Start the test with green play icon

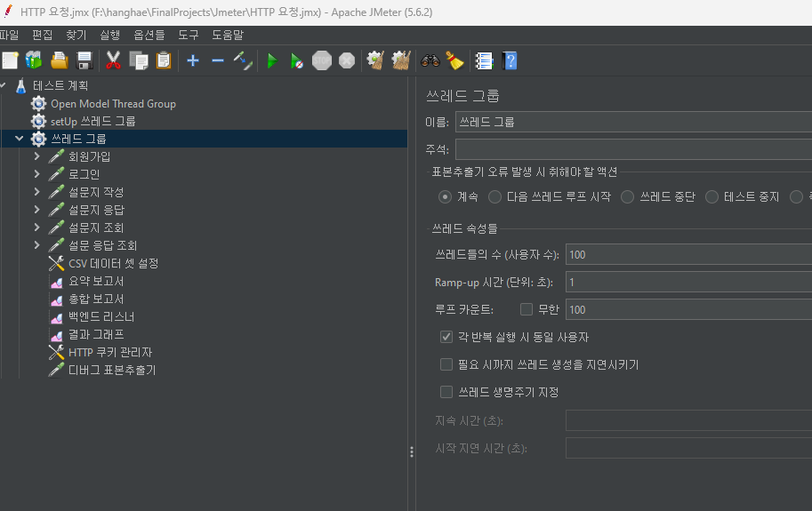(272, 60)
